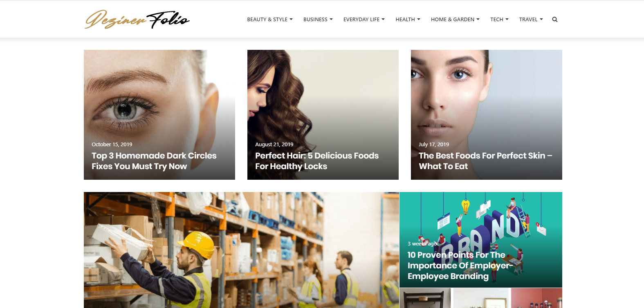Open The Best Foods For Perfect Skin article
Viewport: 644px width, 308px height.
(485, 161)
